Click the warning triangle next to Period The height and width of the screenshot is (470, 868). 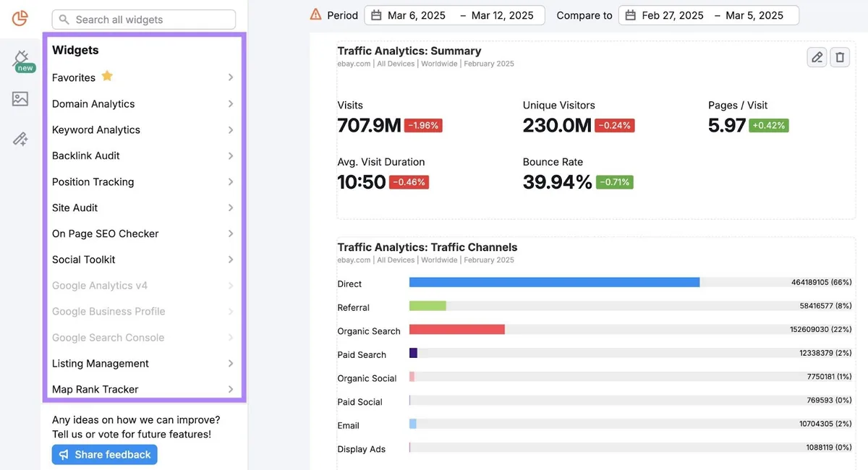click(315, 14)
